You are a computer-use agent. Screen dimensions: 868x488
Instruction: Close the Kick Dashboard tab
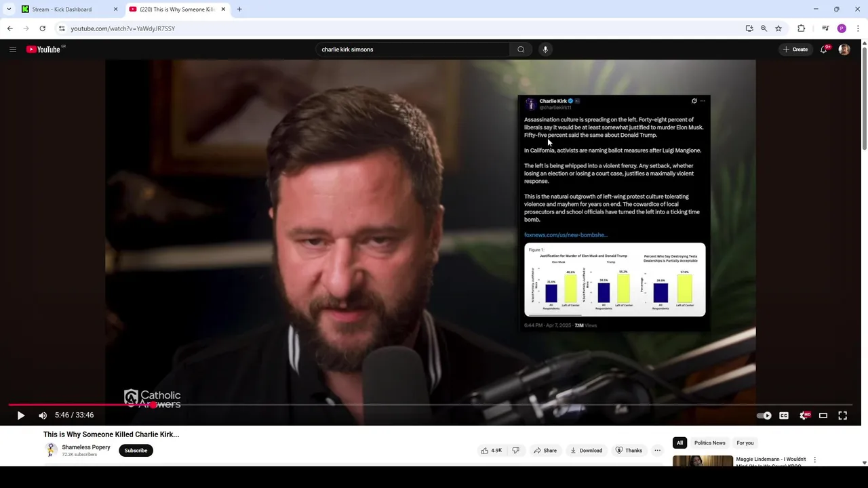115,9
